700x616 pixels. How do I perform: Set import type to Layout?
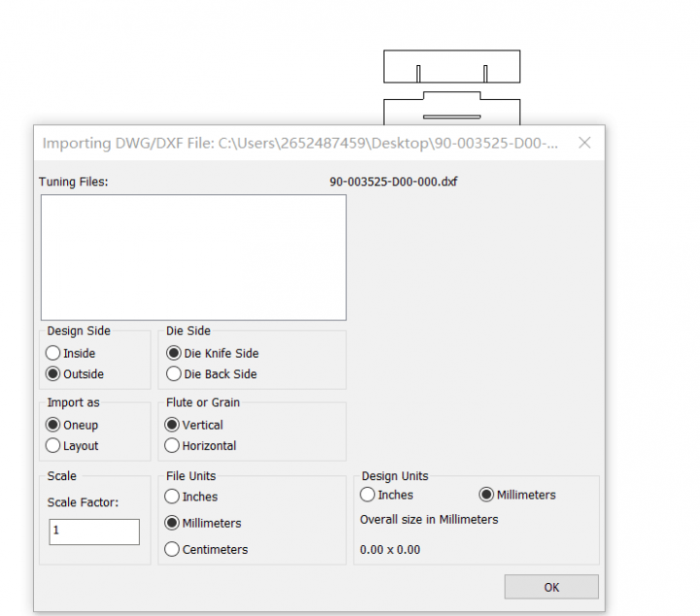(x=53, y=446)
